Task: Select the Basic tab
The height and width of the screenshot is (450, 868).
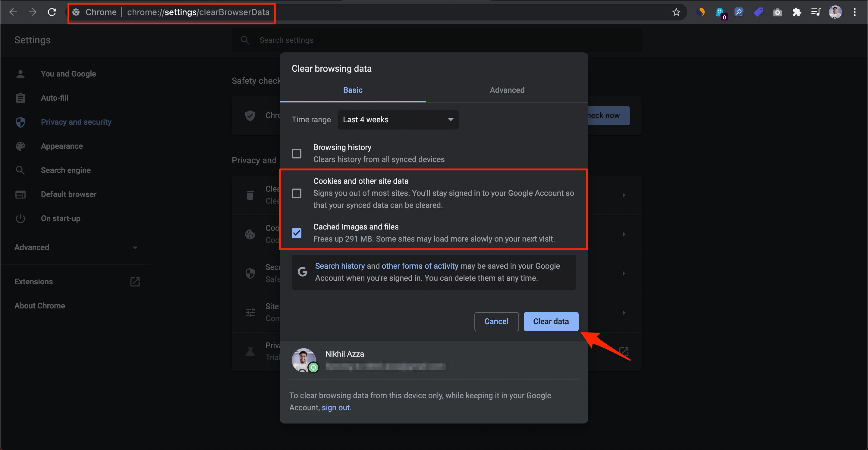Action: 352,90
